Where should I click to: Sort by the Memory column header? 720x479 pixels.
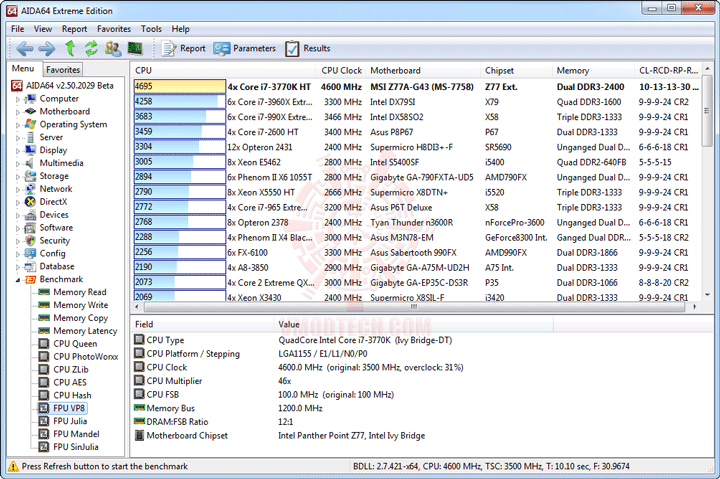pyautogui.click(x=594, y=70)
